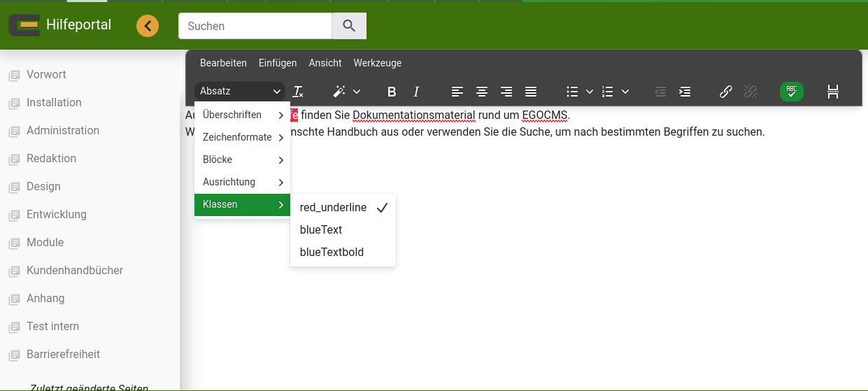The image size is (868, 391).
Task: Open the Absatz format dropdown
Action: pos(240,92)
